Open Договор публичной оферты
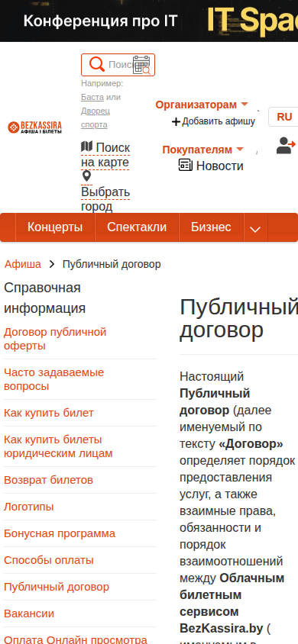Viewport: 298px width, 644px height. point(55,339)
